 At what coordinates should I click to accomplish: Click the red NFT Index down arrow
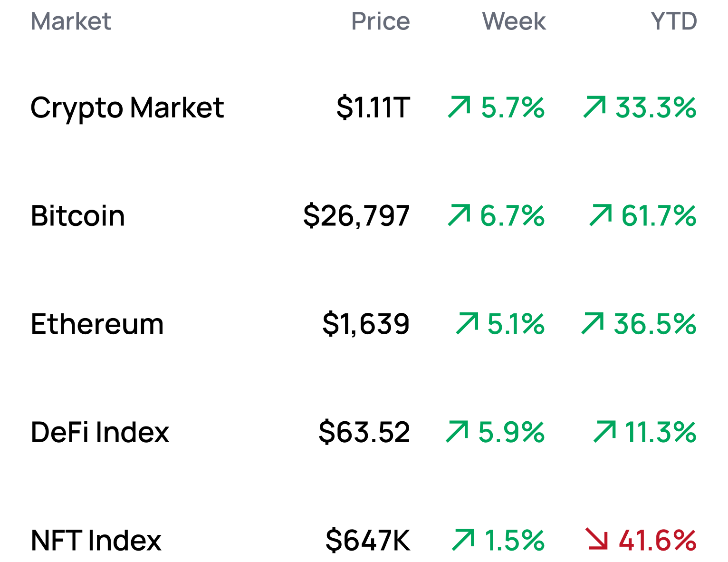click(x=596, y=539)
